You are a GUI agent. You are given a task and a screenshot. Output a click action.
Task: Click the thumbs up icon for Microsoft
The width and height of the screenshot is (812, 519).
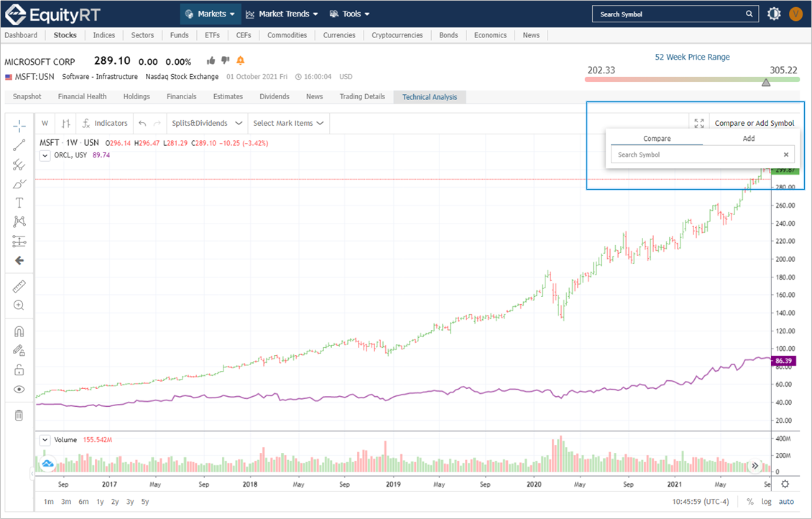(211, 61)
